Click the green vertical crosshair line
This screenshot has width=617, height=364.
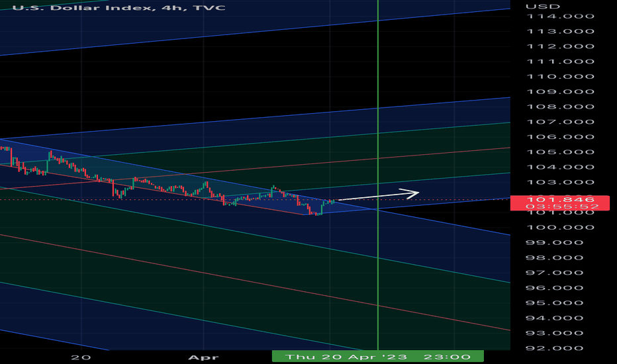[378, 175]
